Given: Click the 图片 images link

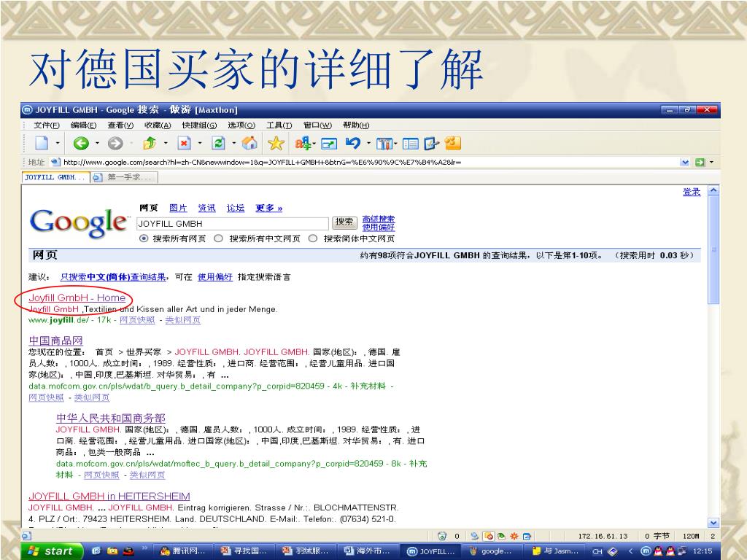Looking at the screenshot, I should point(178,208).
